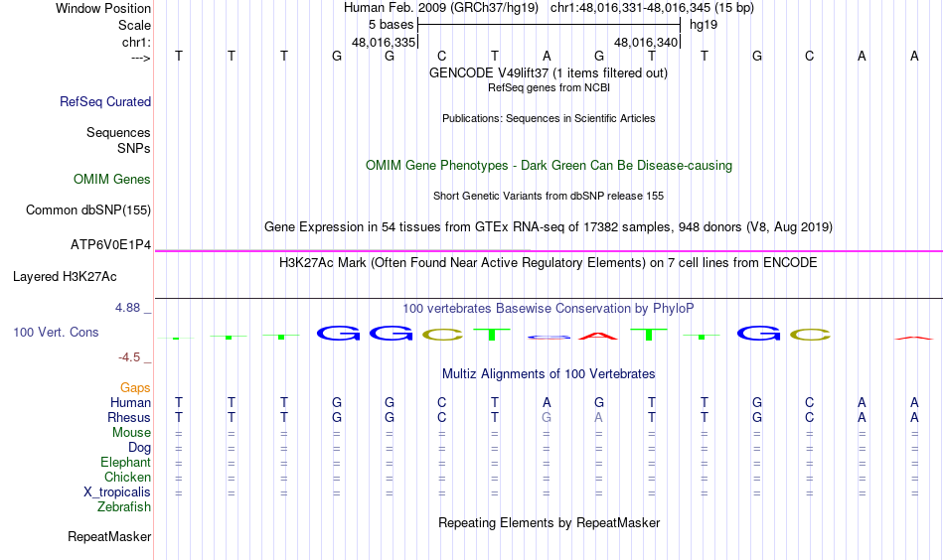Click the Window Position label
Screen dimensions: 944x560
103,8
